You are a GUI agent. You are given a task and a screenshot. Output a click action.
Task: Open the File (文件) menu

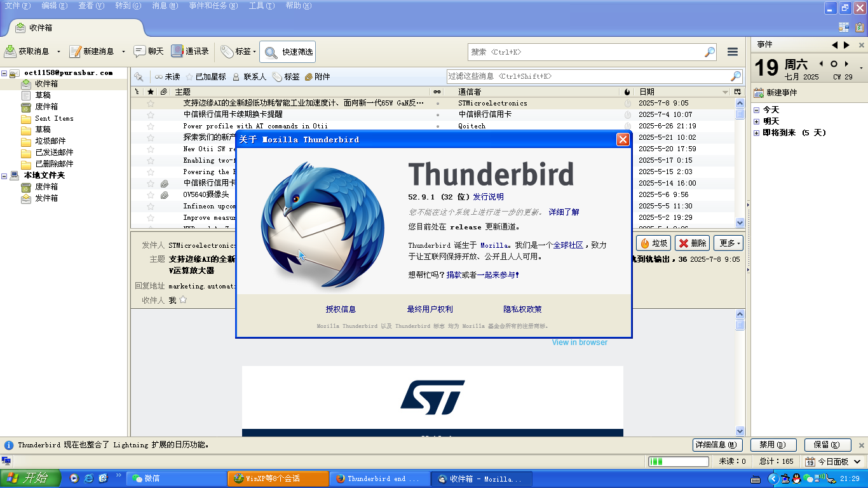[x=17, y=6]
